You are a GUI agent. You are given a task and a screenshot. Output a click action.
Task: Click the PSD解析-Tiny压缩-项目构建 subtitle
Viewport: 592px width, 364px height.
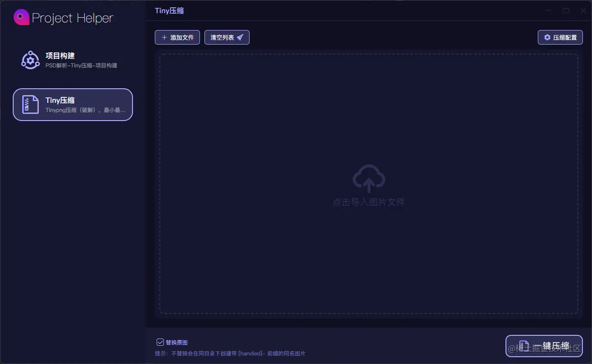(x=82, y=66)
